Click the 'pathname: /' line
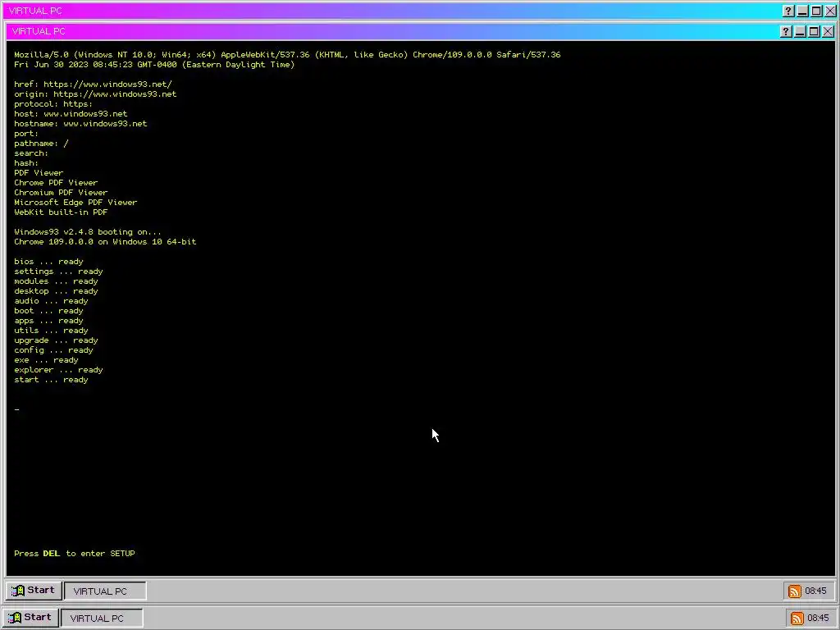This screenshot has height=630, width=840. (x=41, y=143)
